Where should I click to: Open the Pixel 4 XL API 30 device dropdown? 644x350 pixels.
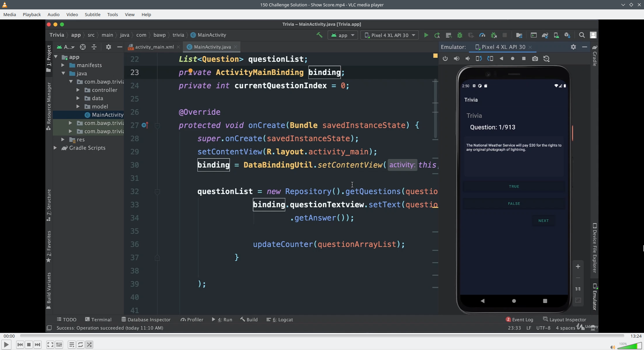(x=389, y=35)
